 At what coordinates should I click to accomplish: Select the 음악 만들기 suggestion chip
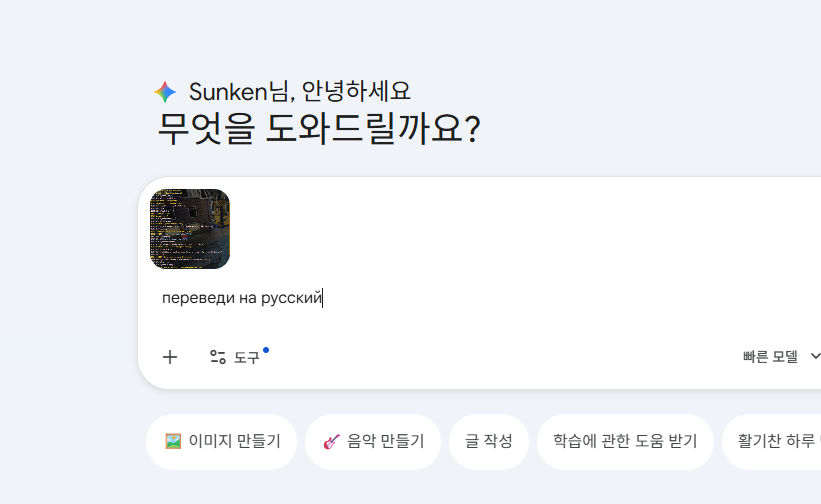click(373, 442)
